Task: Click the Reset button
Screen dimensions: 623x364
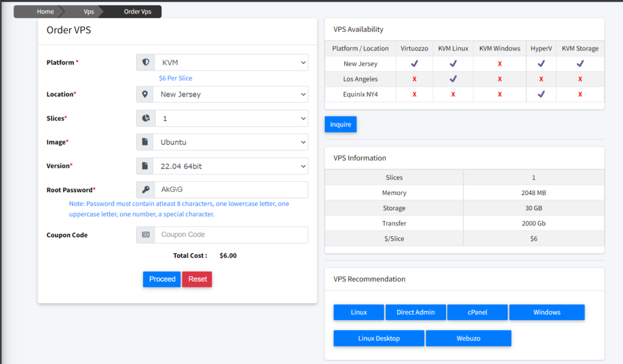Action: [x=197, y=279]
